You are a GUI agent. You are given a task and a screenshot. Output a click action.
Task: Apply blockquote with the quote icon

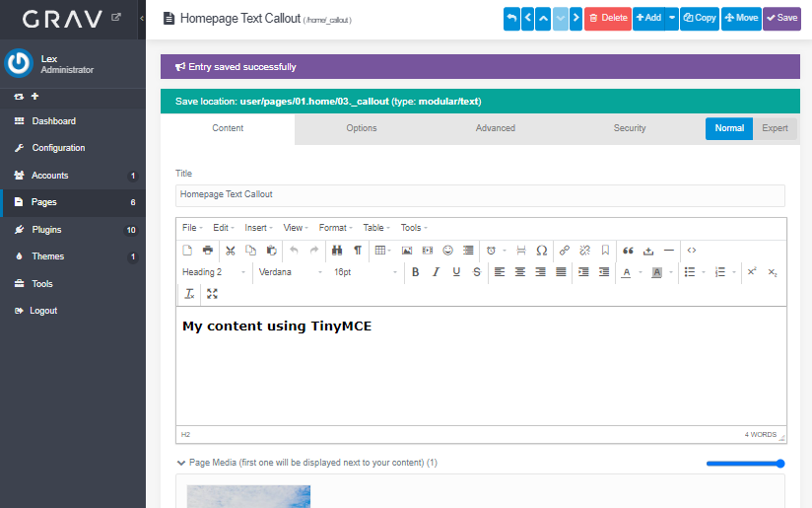tap(628, 251)
